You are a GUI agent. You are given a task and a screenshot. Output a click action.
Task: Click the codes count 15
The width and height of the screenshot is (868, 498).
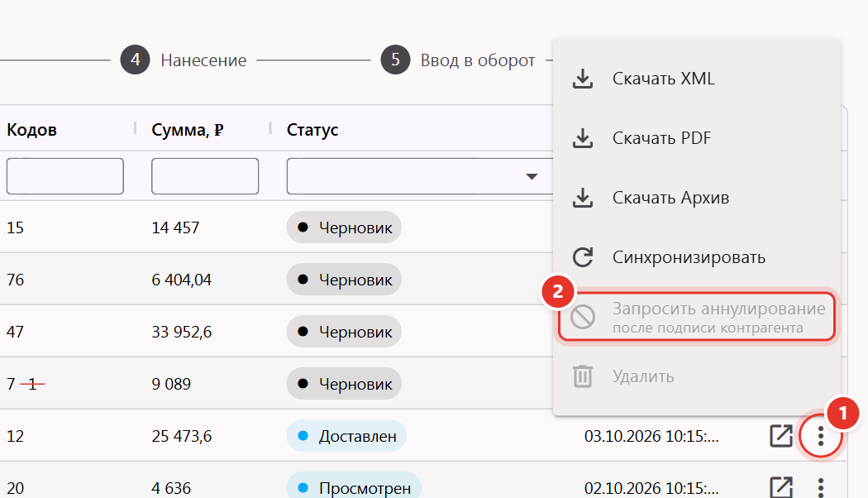[16, 227]
